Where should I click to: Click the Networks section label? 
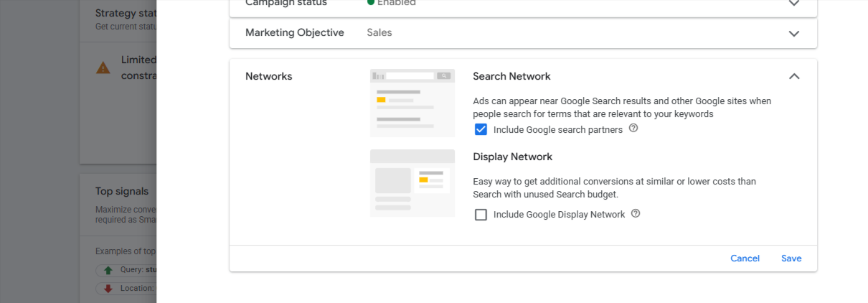coord(268,76)
